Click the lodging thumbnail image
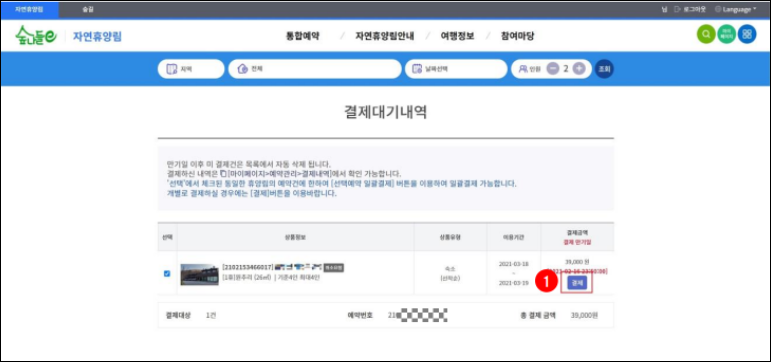Screen dimensions: 771x362 pyautogui.click(x=199, y=274)
